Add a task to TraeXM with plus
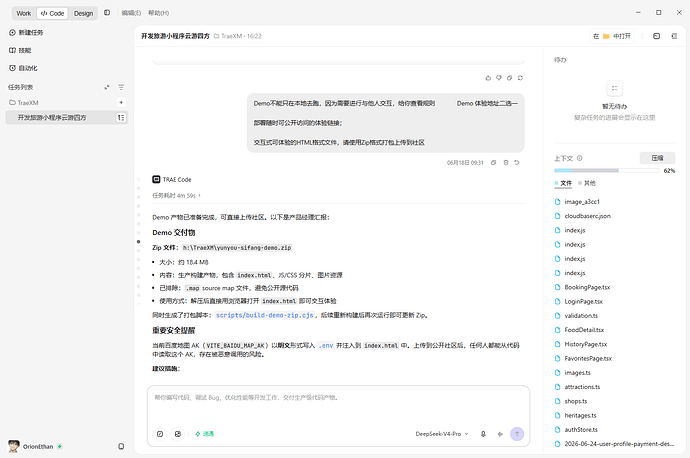 coord(121,103)
